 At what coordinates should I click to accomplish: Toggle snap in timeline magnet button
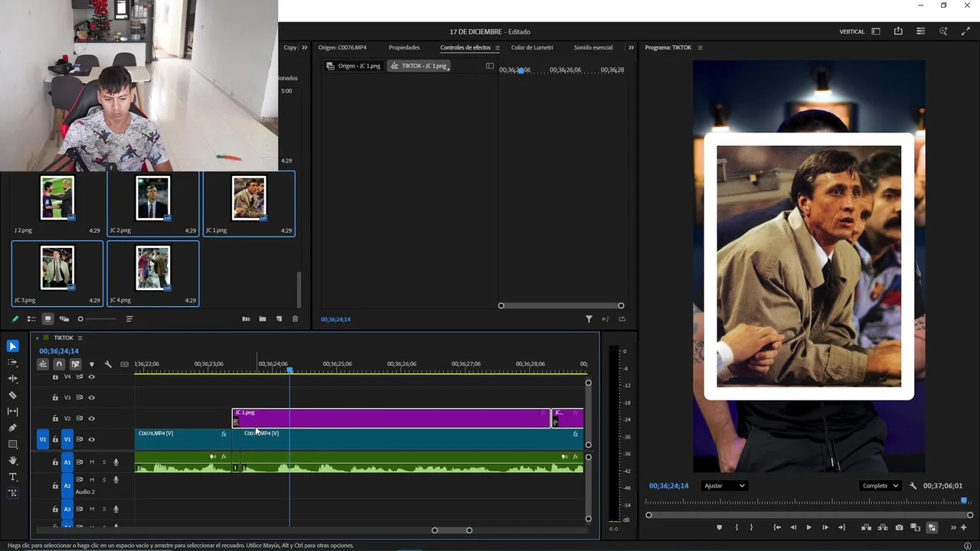[x=59, y=364]
